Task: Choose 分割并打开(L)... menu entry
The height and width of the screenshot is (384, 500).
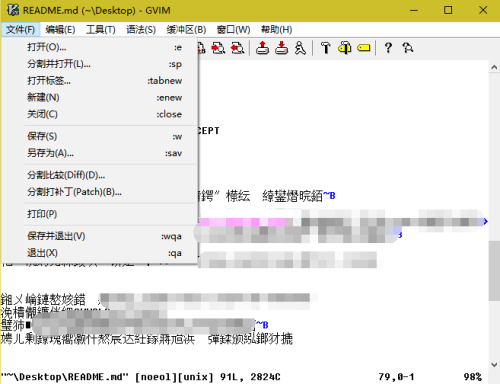Action: pyautogui.click(x=99, y=64)
